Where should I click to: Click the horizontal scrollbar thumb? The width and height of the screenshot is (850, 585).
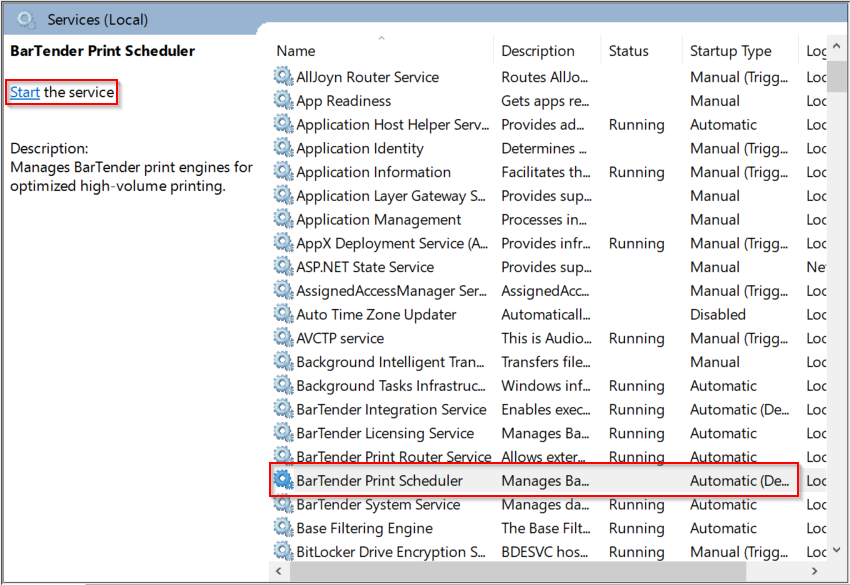[x=518, y=570]
